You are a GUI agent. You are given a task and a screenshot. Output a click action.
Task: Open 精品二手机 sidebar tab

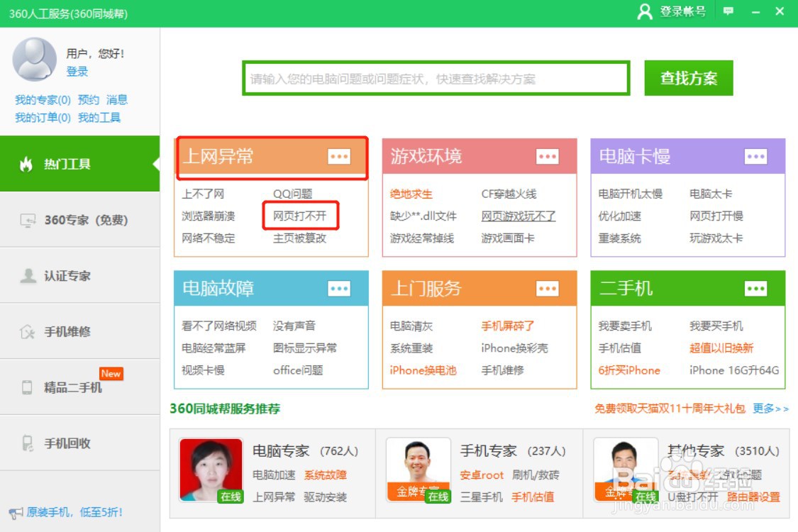tap(80, 387)
